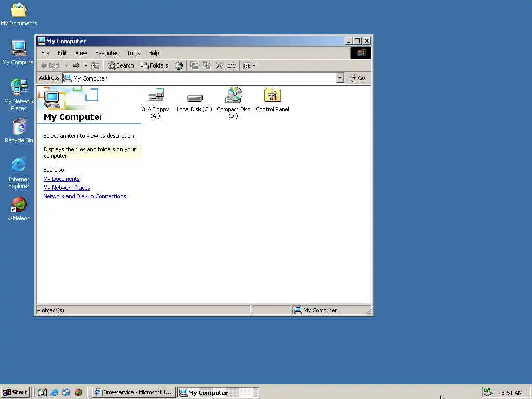Click the Undo toolbar icon
This screenshot has height=399, width=532.
pos(232,65)
